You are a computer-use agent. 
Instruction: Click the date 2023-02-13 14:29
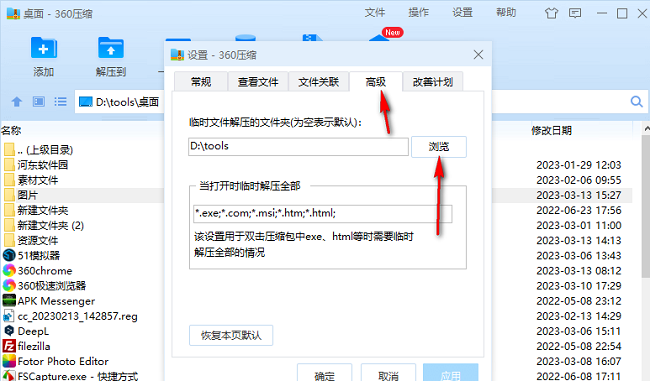coord(579,316)
